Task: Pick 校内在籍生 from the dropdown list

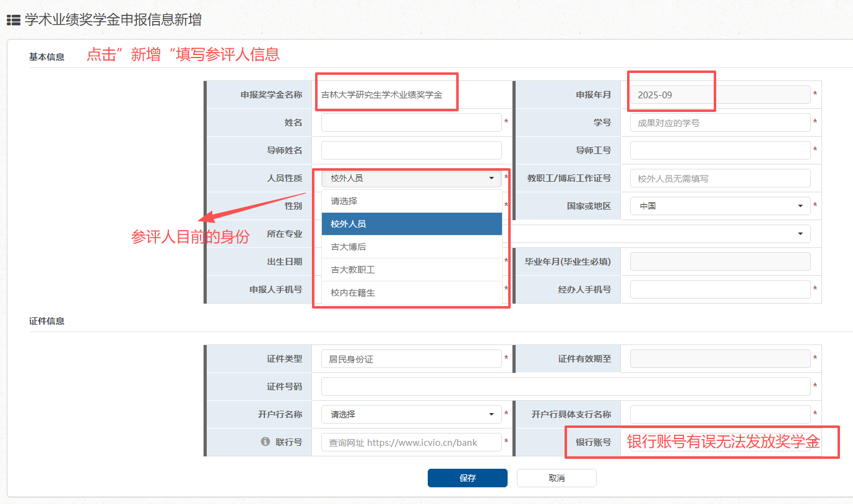Action: [411, 293]
